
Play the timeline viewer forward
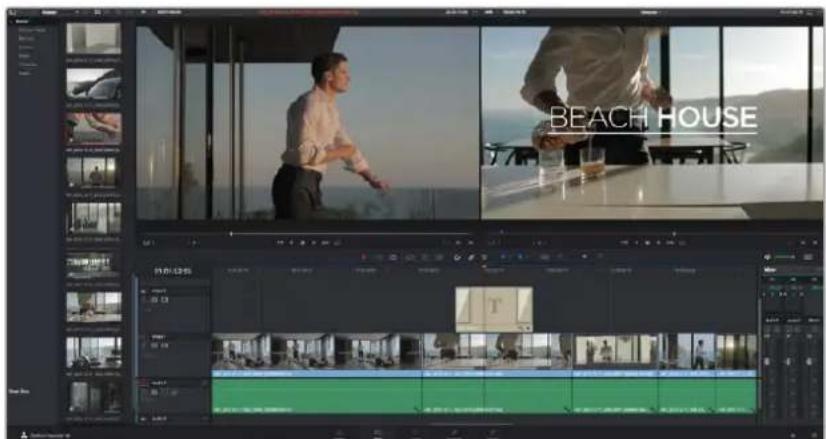(x=659, y=243)
